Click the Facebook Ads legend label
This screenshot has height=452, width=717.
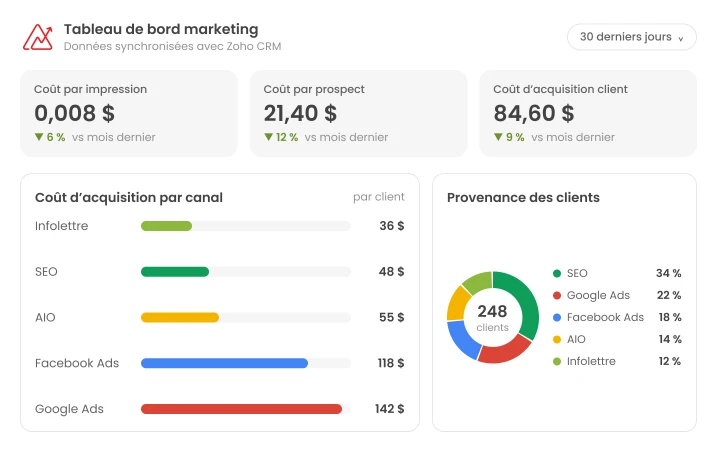click(x=605, y=317)
